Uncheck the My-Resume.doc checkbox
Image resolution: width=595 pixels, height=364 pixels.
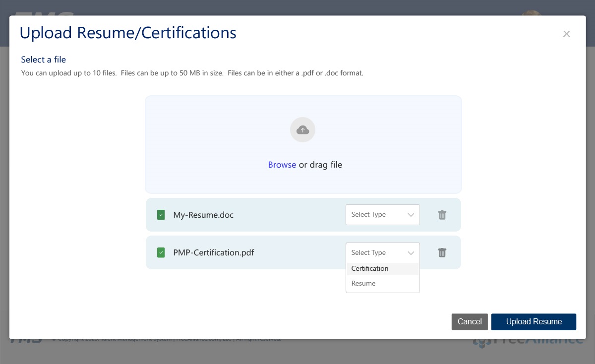(161, 215)
